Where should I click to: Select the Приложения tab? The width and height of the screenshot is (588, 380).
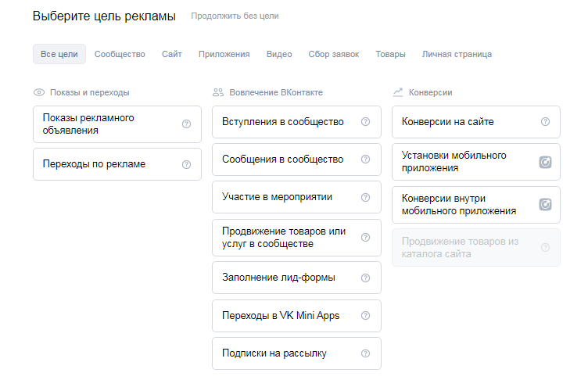pyautogui.click(x=224, y=54)
